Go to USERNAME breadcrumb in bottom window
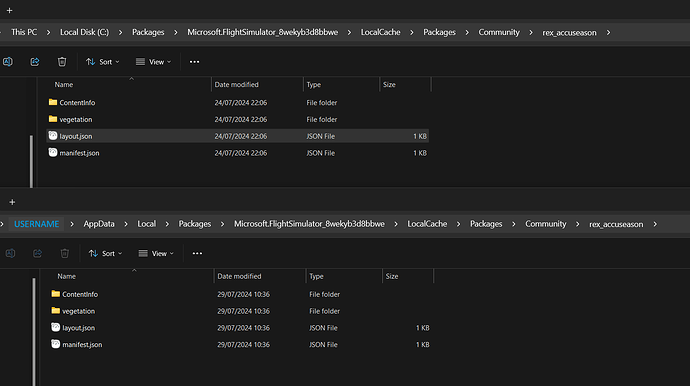 37,224
